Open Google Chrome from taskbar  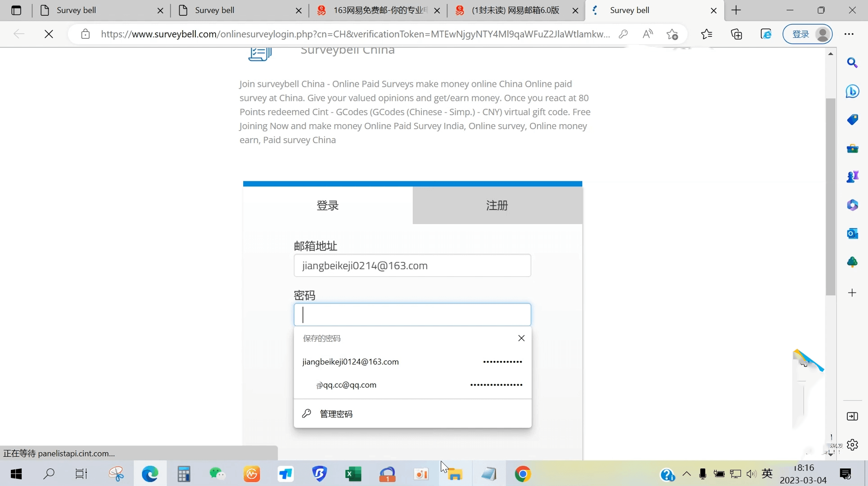pyautogui.click(x=523, y=474)
